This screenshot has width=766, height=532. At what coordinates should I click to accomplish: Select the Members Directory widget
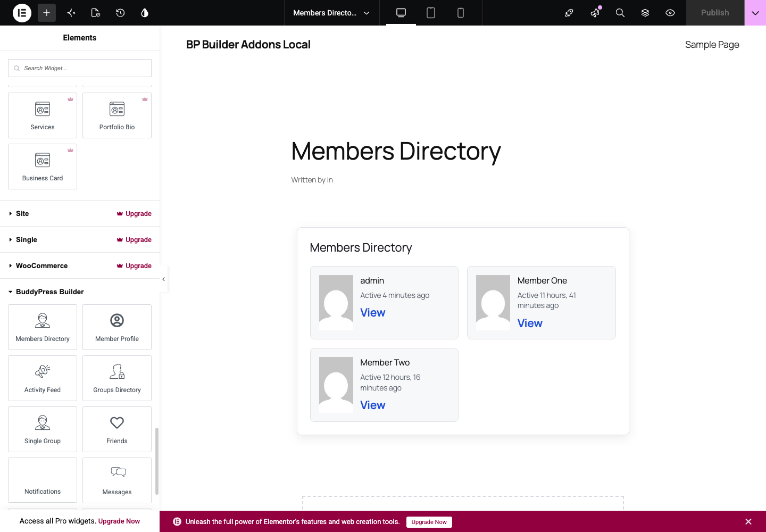(43, 327)
